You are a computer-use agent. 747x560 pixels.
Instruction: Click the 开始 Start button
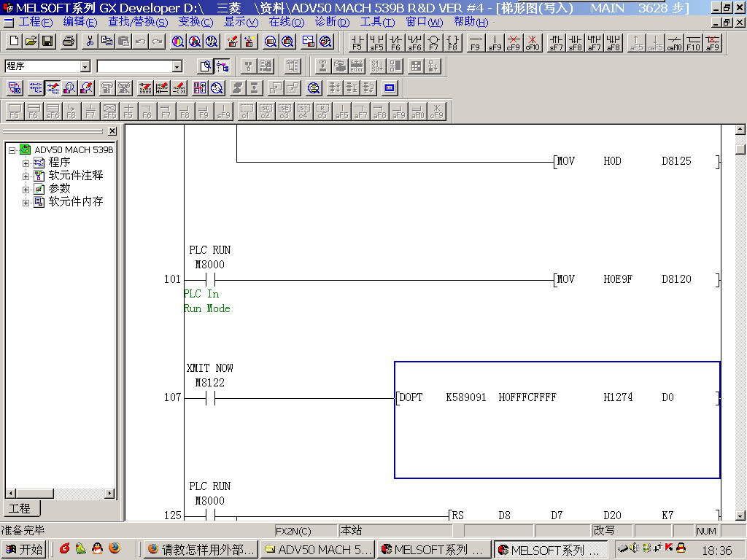[24, 549]
